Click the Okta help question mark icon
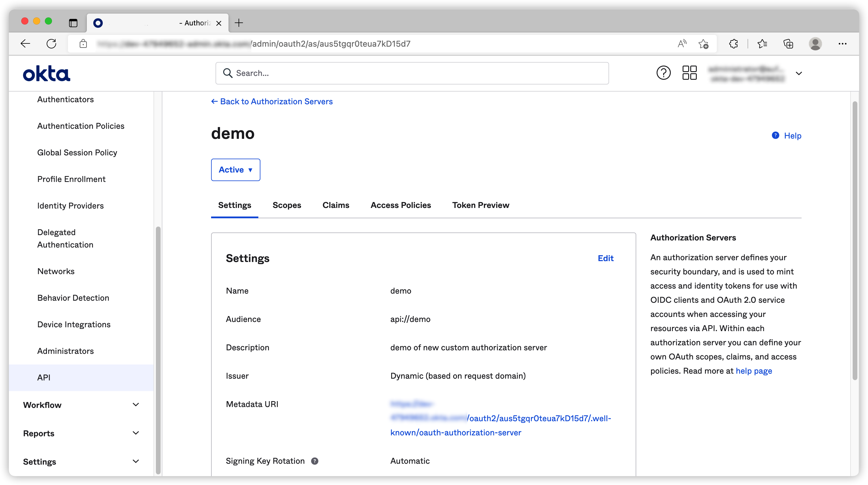The width and height of the screenshot is (868, 485). pyautogui.click(x=663, y=73)
